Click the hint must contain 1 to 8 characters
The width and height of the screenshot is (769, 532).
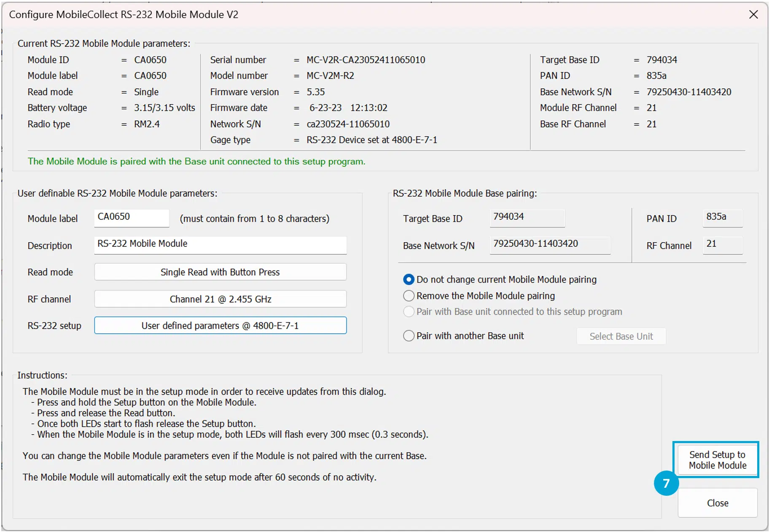[255, 219]
